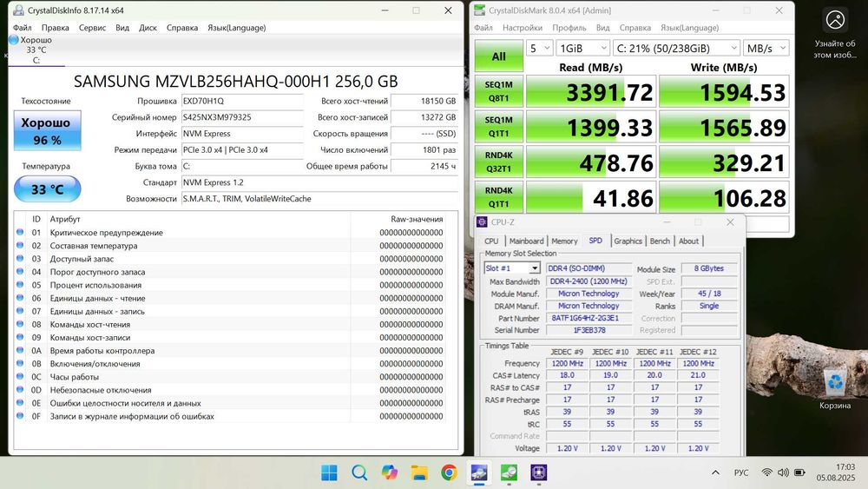Click transfer mode field PCIe 3.0 x4
868x489 pixels.
(242, 149)
